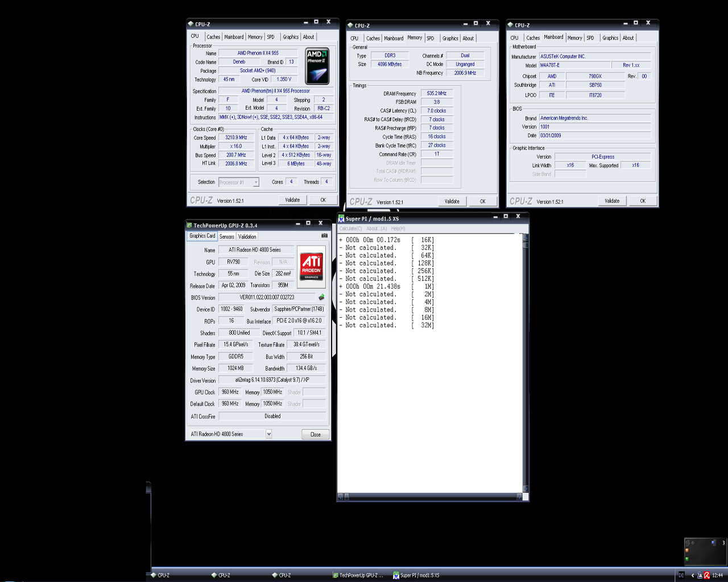Click Validate in CPU-Z memory window
Viewport: 728px width, 582px height.
[452, 201]
